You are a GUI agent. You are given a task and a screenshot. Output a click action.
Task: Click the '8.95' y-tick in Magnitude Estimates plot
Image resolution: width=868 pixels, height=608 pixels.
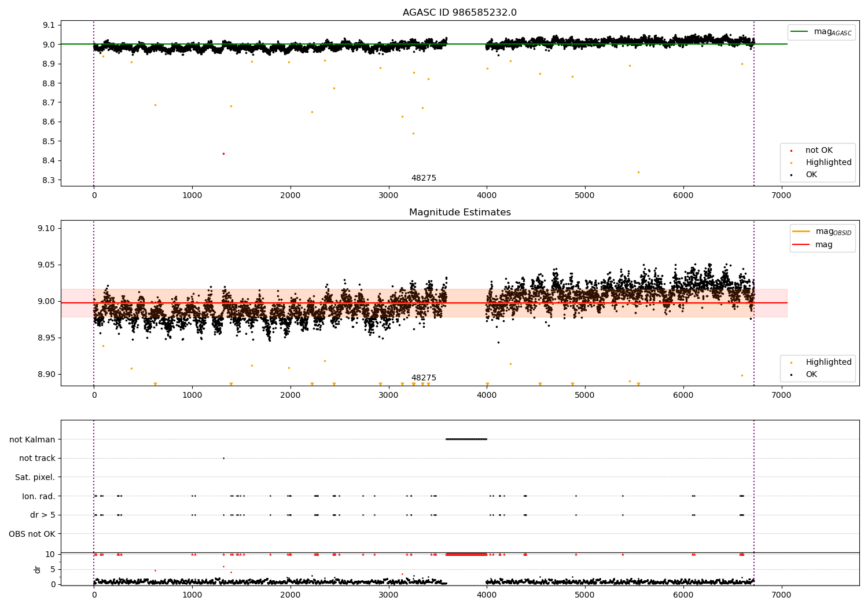46,338
